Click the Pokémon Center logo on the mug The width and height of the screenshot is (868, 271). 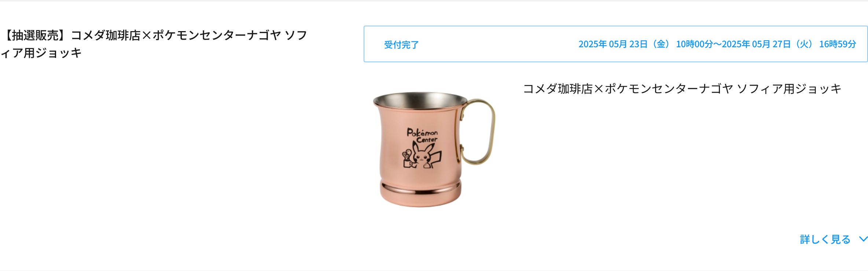(422, 135)
